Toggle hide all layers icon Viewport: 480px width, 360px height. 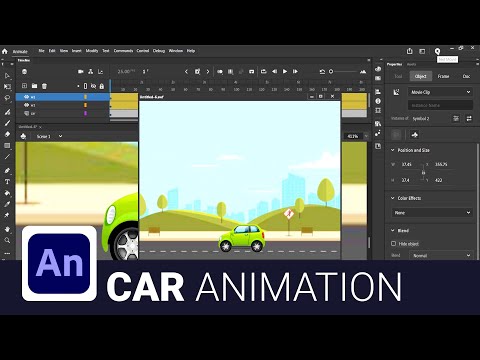click(94, 86)
